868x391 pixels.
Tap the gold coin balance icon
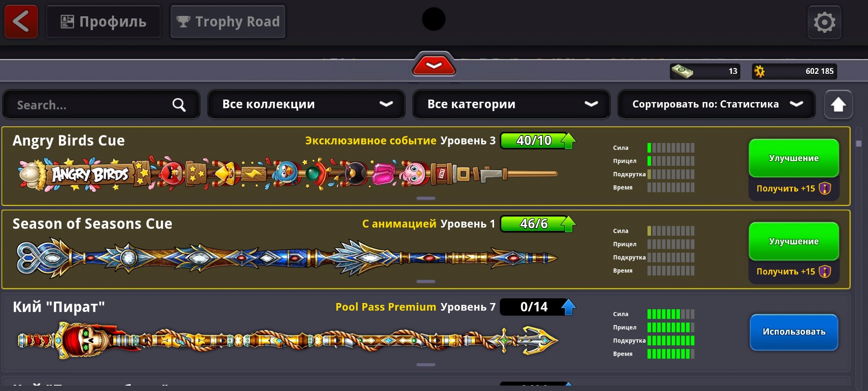[759, 71]
